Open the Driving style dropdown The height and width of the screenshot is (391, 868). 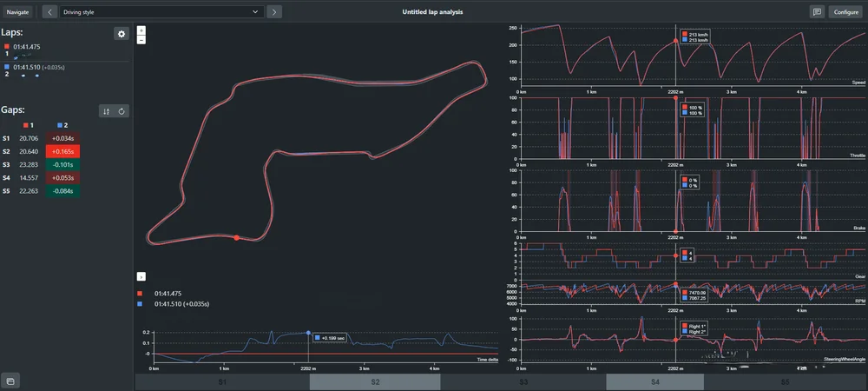point(161,11)
